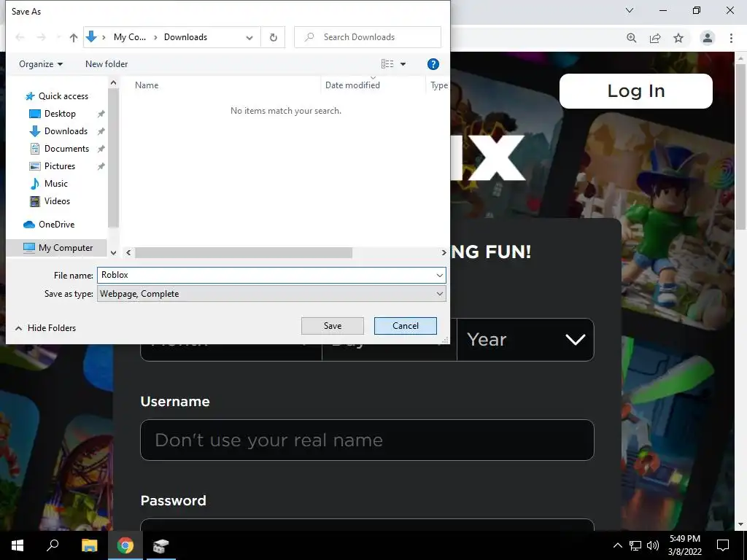Select Videos in navigation pane
The width and height of the screenshot is (747, 560).
click(x=50, y=201)
